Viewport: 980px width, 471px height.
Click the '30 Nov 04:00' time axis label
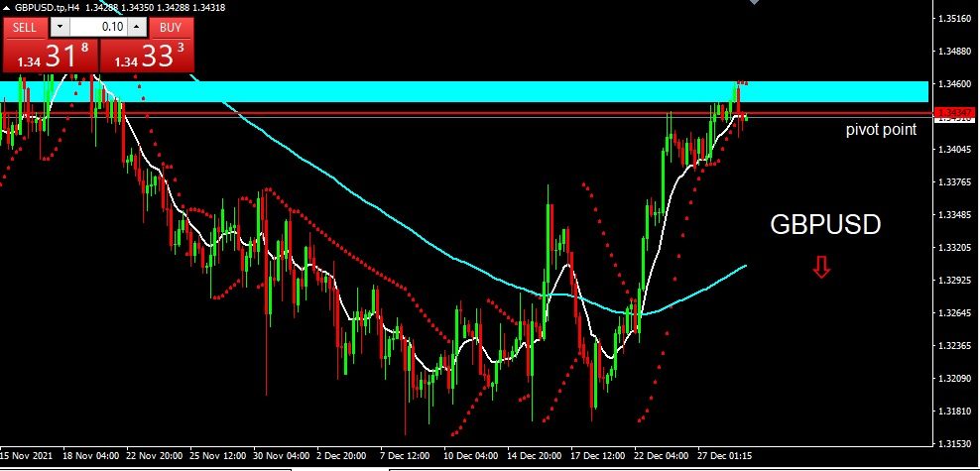click(282, 456)
